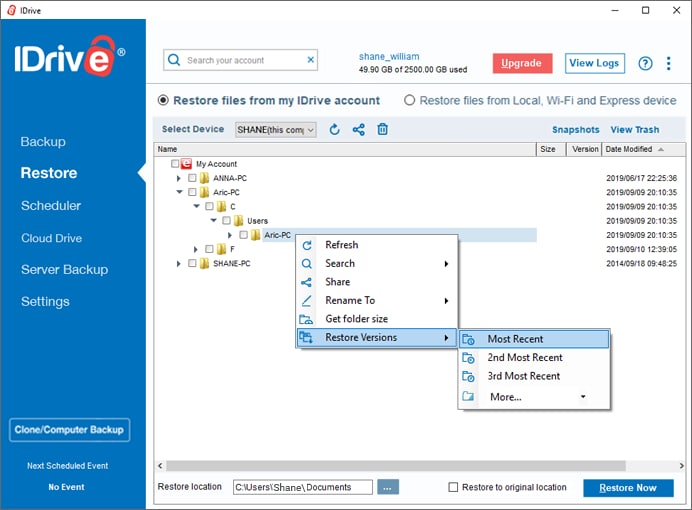Click the refresh device list icon
Screen dimensions: 692x510
click(x=335, y=129)
